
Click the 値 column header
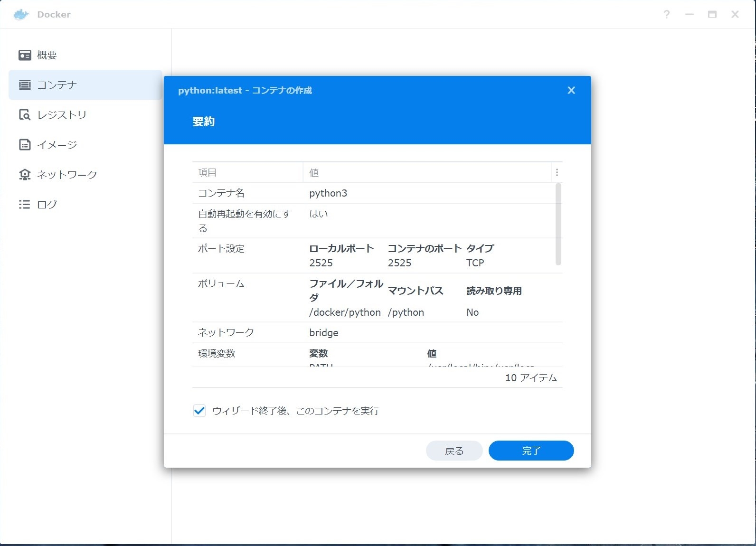tap(426, 172)
